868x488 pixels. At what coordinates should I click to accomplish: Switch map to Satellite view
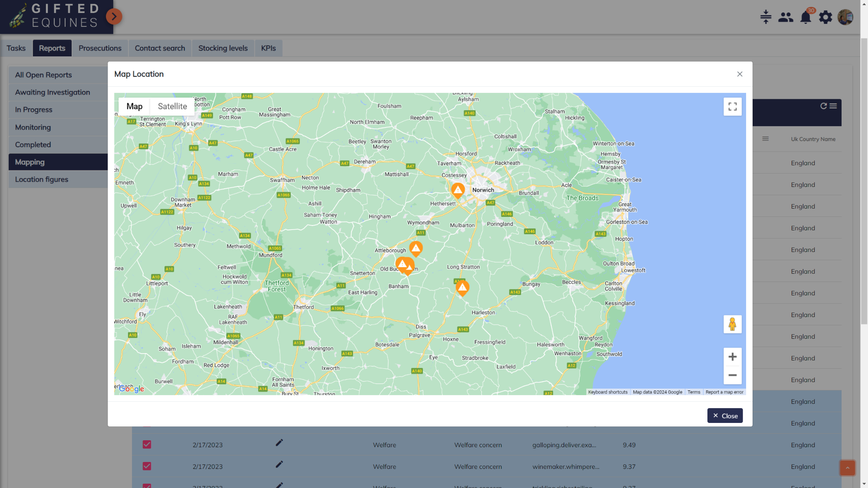point(172,106)
